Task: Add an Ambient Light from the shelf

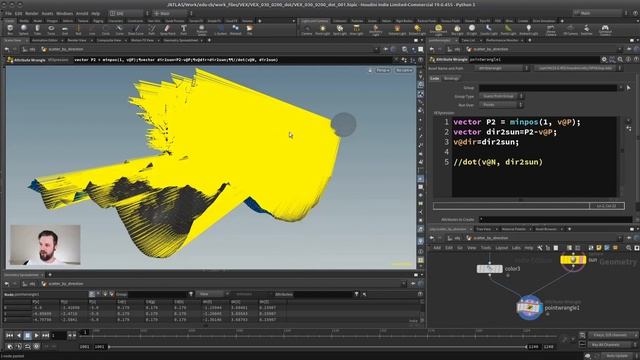Action: pyautogui.click(x=529, y=29)
